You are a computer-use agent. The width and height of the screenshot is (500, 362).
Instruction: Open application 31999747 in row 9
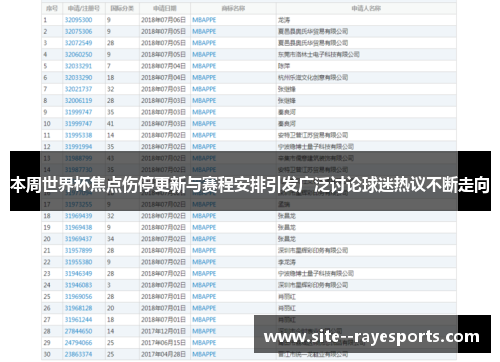point(78,112)
